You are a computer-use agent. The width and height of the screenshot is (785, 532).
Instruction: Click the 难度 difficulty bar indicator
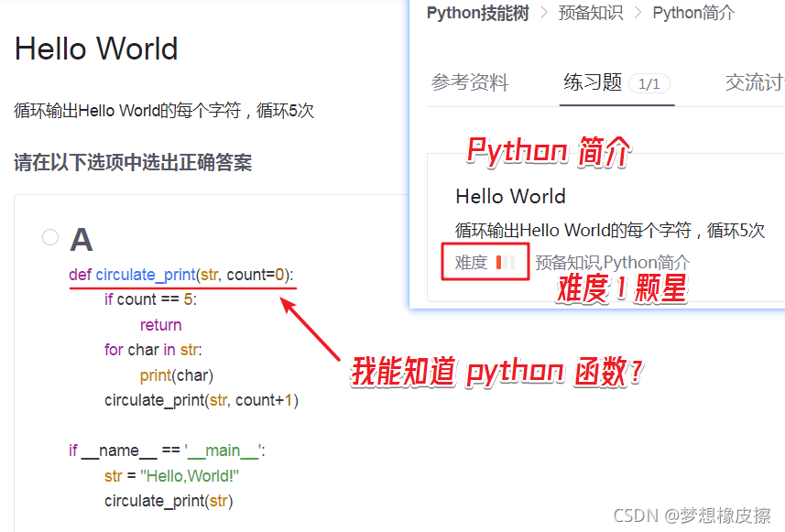[505, 262]
